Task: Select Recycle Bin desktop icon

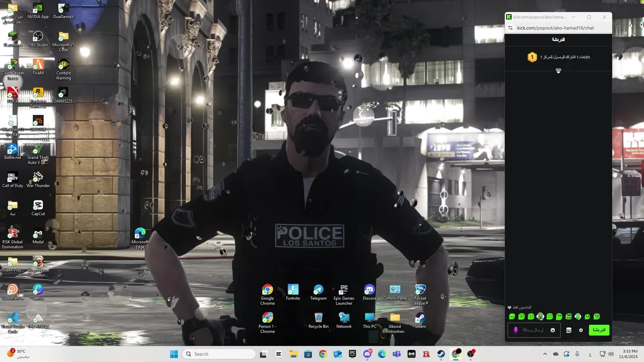Action: [x=318, y=321]
